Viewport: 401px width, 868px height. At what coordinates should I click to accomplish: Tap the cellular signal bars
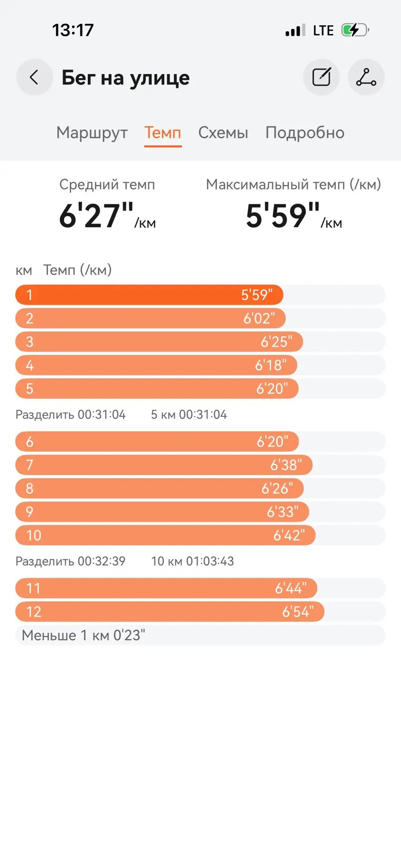tap(295, 30)
